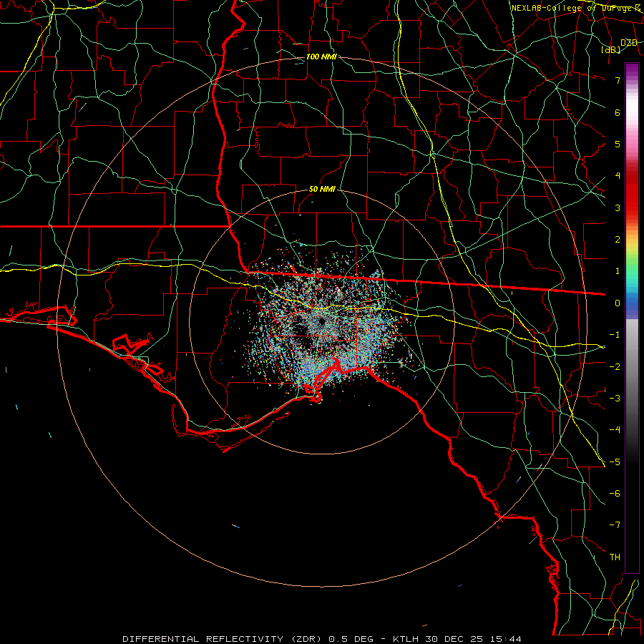This screenshot has height=644, width=644.
Task: Click the dark radar site center spot
Action: pos(321,321)
